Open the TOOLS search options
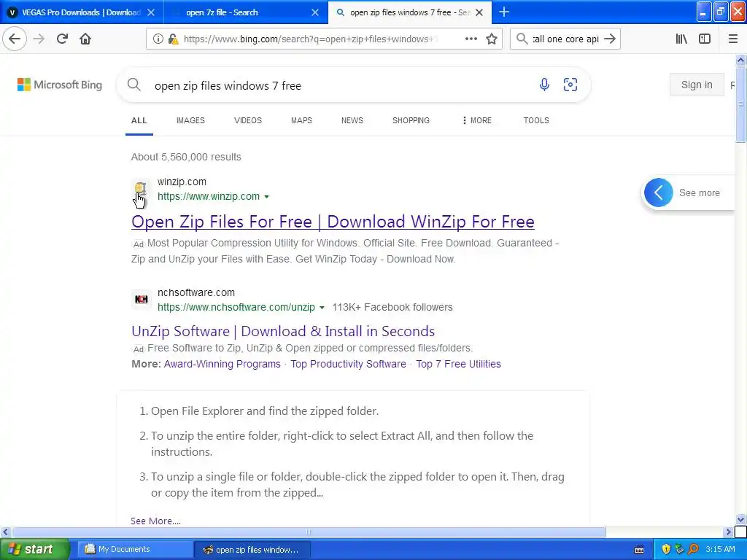The height and width of the screenshot is (560, 747). (536, 120)
